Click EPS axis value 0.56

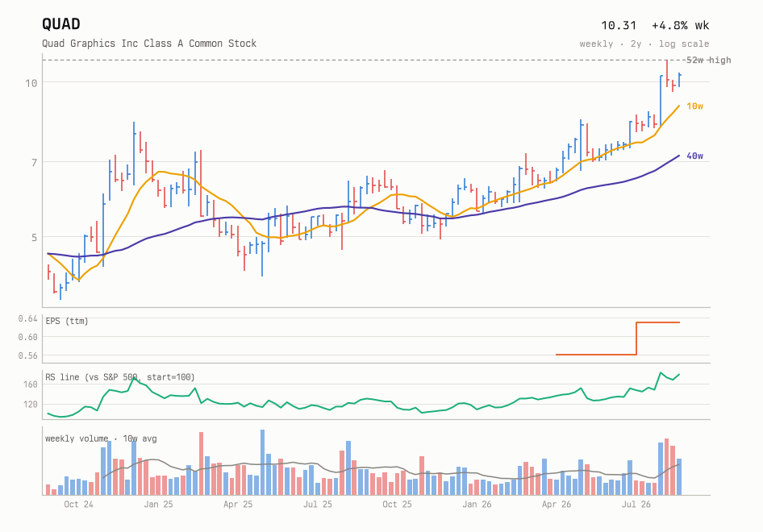click(x=27, y=356)
